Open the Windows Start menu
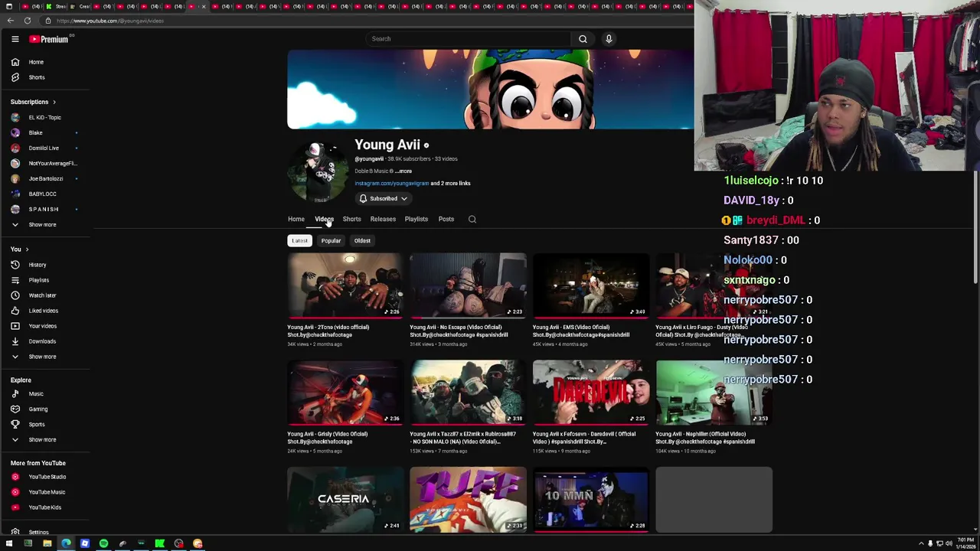Viewport: 980px width, 551px height. tap(9, 543)
